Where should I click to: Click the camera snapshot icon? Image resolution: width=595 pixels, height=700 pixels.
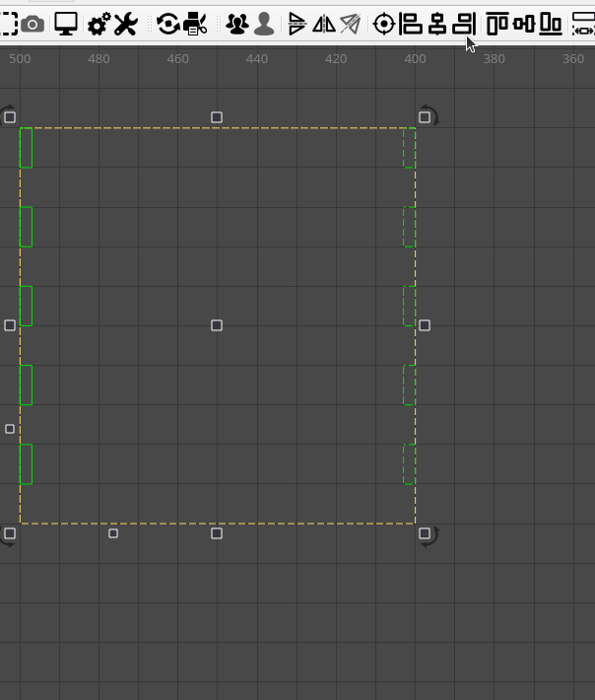[33, 24]
